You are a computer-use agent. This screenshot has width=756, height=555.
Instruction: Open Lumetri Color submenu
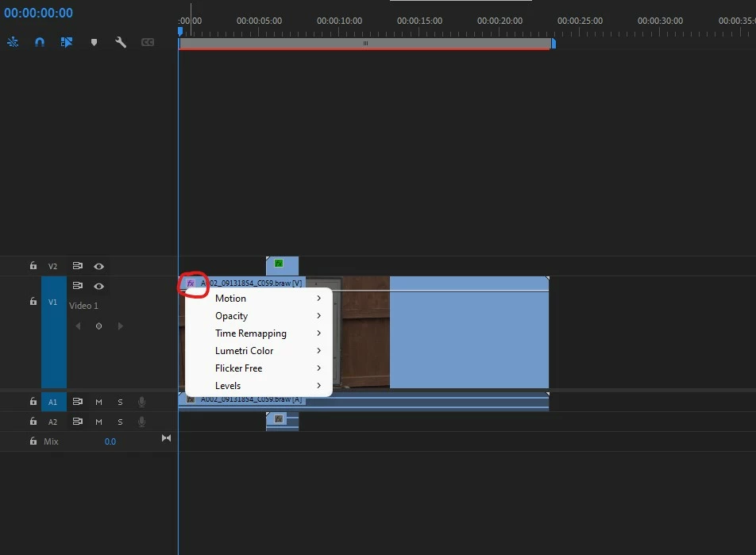coord(259,351)
